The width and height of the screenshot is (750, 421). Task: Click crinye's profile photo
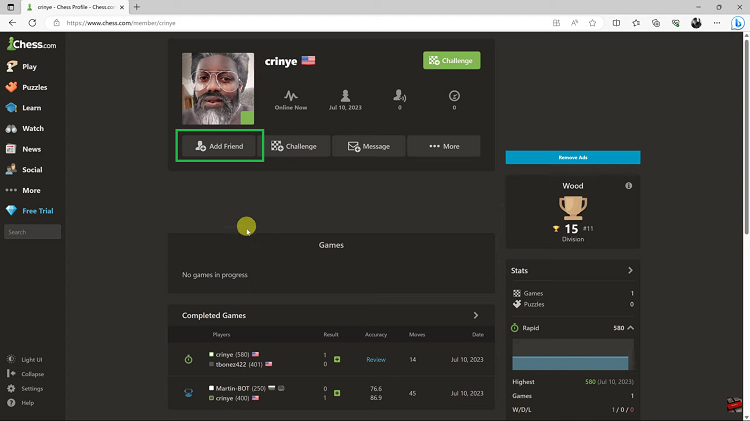click(218, 89)
